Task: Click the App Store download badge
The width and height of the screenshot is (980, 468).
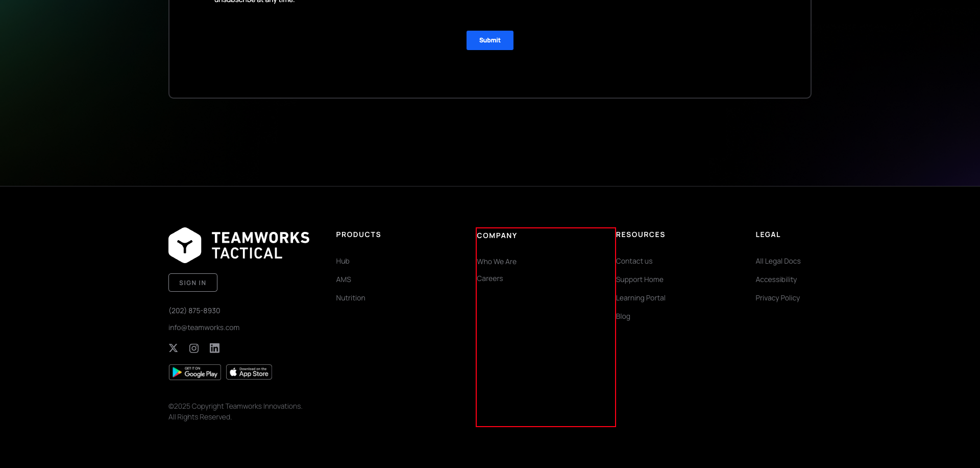Action: [249, 371]
